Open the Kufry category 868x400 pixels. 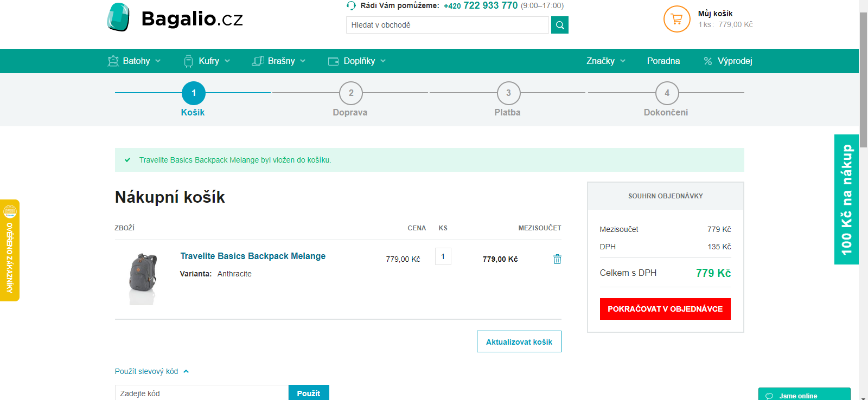209,61
